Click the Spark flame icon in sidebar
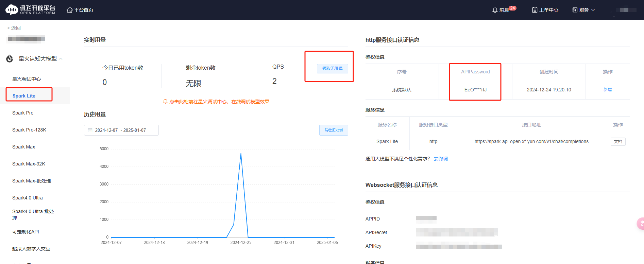Viewport: 644px width, 264px height. [x=10, y=59]
